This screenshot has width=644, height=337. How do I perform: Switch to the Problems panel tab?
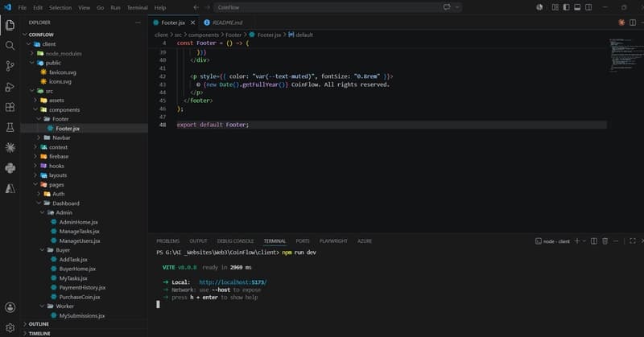168,241
